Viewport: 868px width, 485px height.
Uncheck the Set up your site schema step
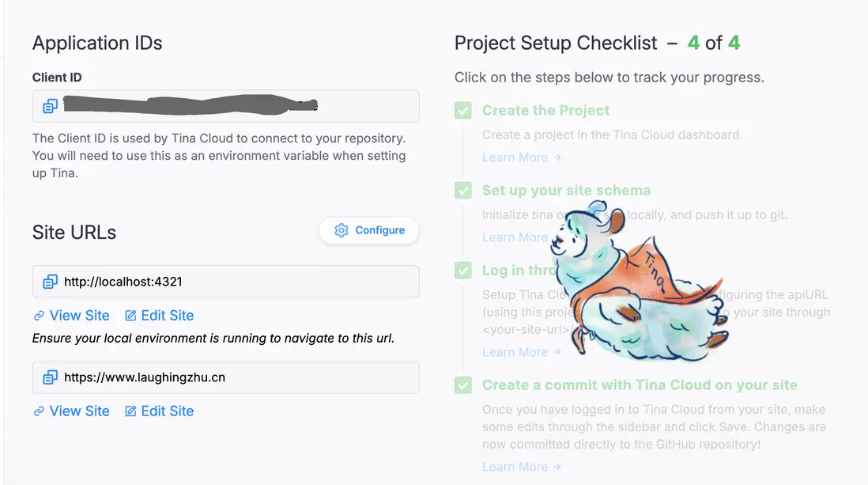[463, 191]
